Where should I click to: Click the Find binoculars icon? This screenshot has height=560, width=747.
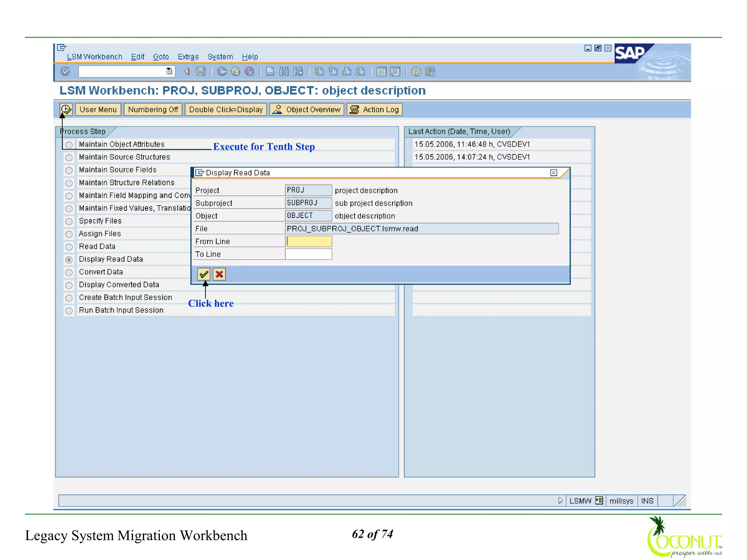[284, 71]
